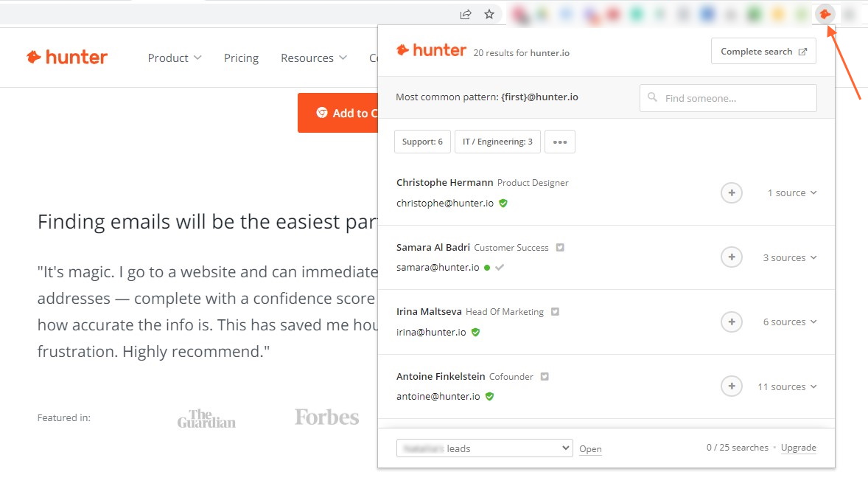The width and height of the screenshot is (868, 486).
Task: Expand the 1 source list for Christophe
Action: (791, 192)
